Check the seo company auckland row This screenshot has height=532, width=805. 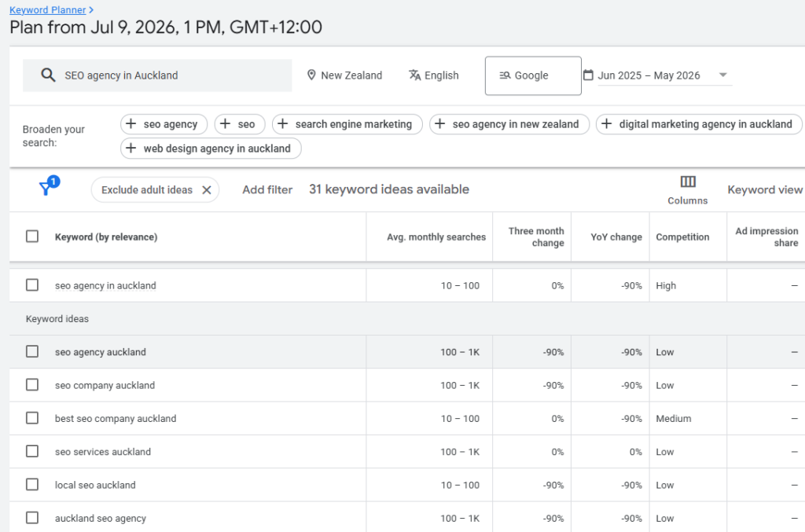point(32,385)
